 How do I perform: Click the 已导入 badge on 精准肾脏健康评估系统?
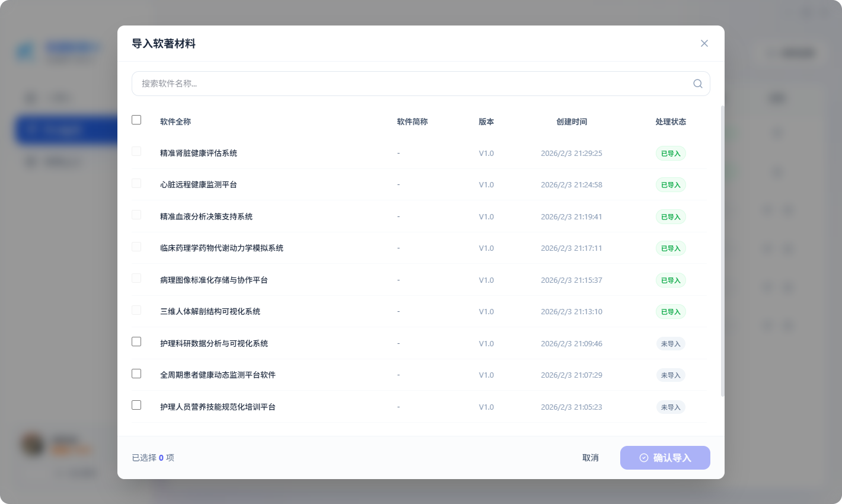[671, 153]
